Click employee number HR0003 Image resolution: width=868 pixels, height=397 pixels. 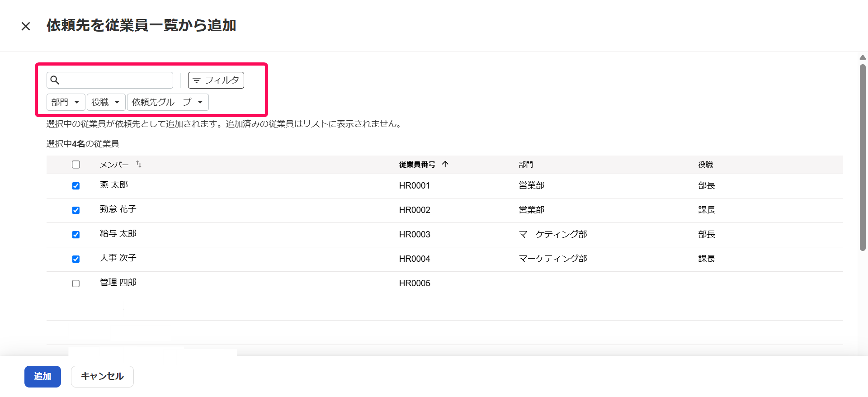click(415, 235)
